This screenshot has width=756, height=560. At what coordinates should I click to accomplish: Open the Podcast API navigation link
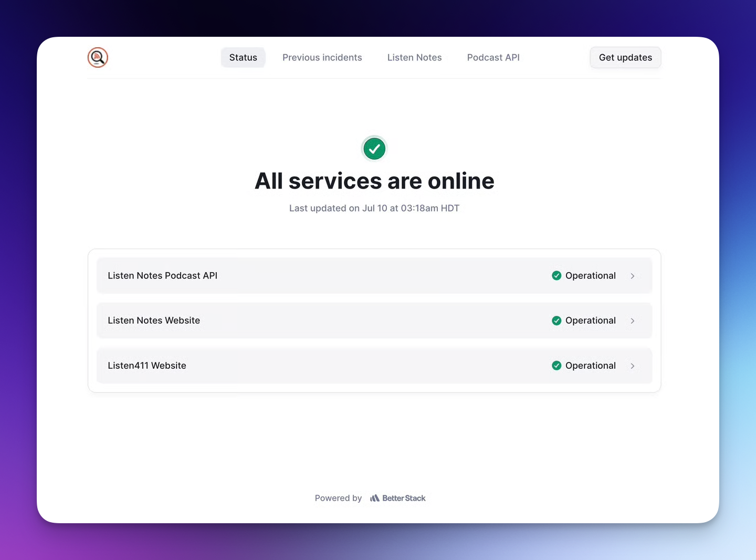[x=493, y=58]
